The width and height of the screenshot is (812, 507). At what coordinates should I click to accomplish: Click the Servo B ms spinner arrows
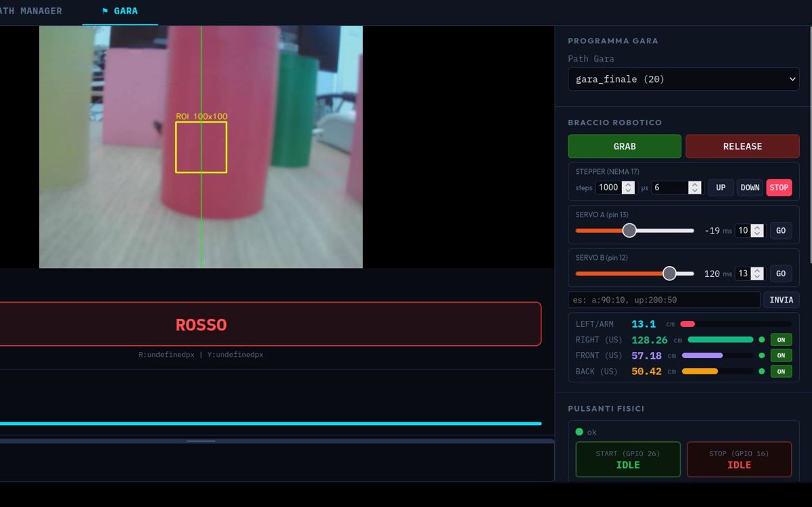tap(757, 273)
